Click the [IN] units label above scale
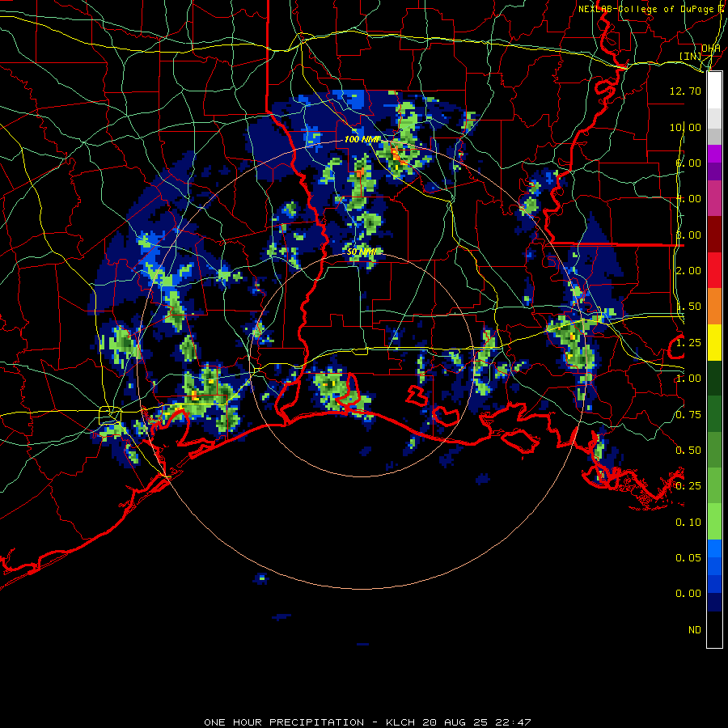This screenshot has height=728, width=728. point(690,56)
